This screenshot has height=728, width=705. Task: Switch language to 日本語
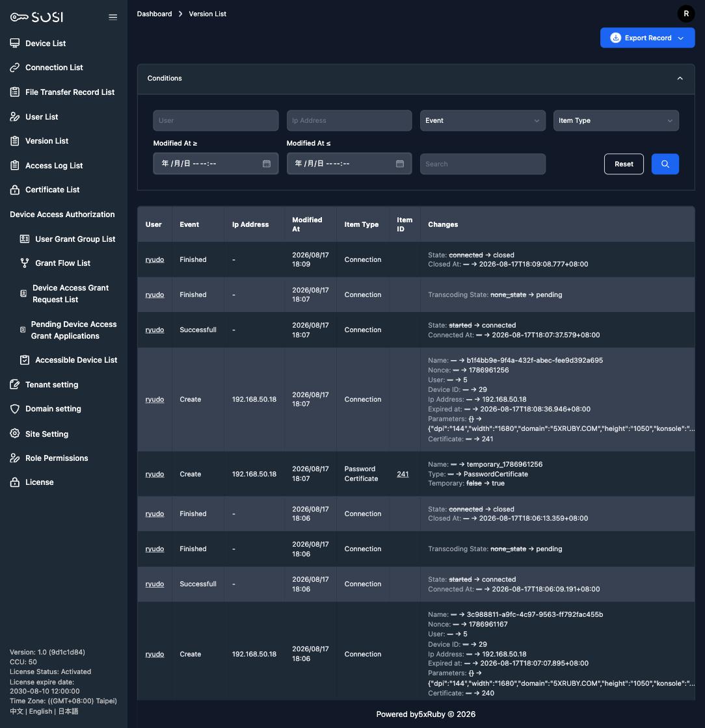click(x=68, y=711)
